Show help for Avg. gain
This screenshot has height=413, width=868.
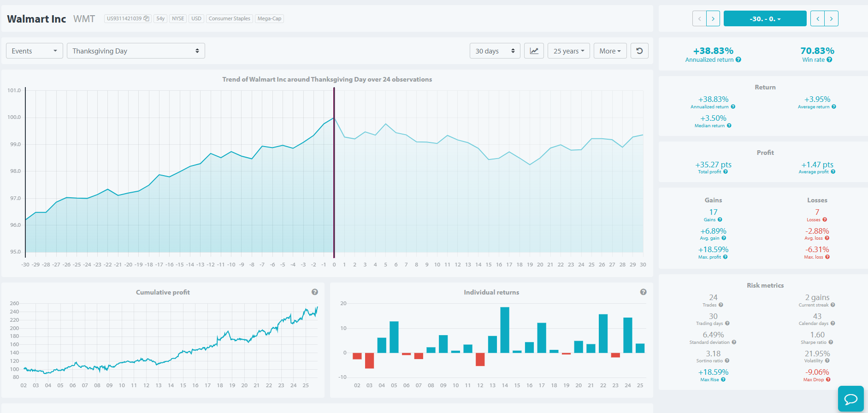coord(724,238)
